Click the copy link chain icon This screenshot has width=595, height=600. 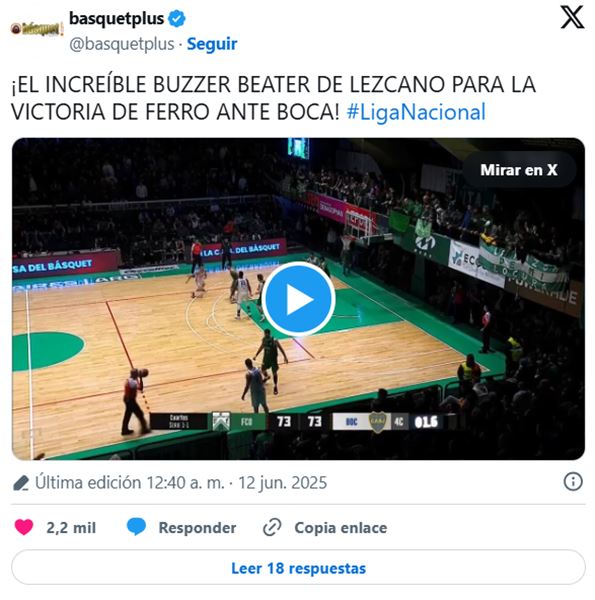coord(272,527)
